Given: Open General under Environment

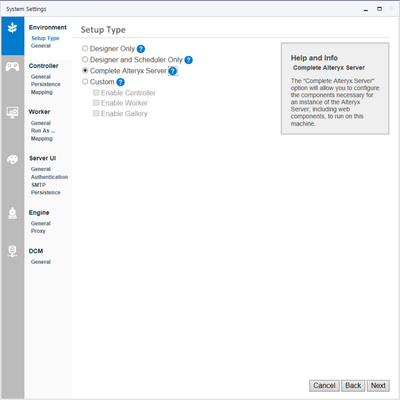Looking at the screenshot, I should point(41,46).
